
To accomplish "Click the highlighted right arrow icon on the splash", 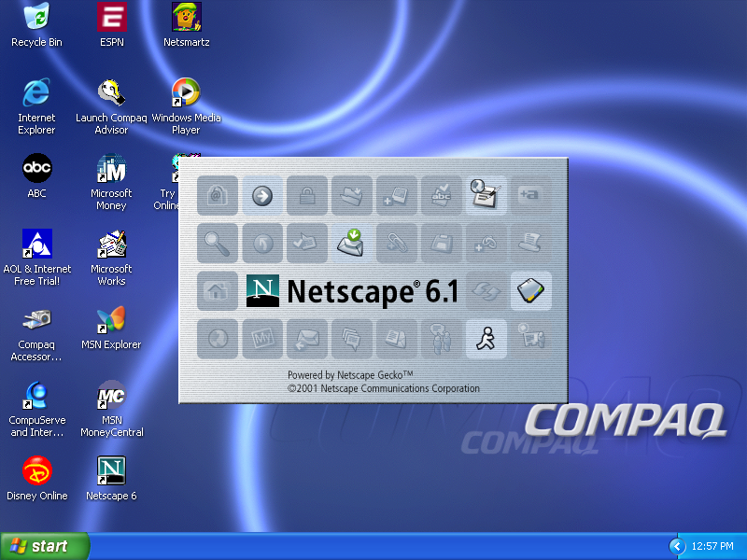I will click(262, 195).
